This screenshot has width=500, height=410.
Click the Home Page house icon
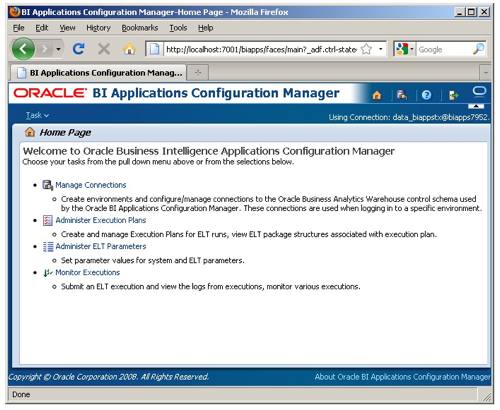coord(30,132)
